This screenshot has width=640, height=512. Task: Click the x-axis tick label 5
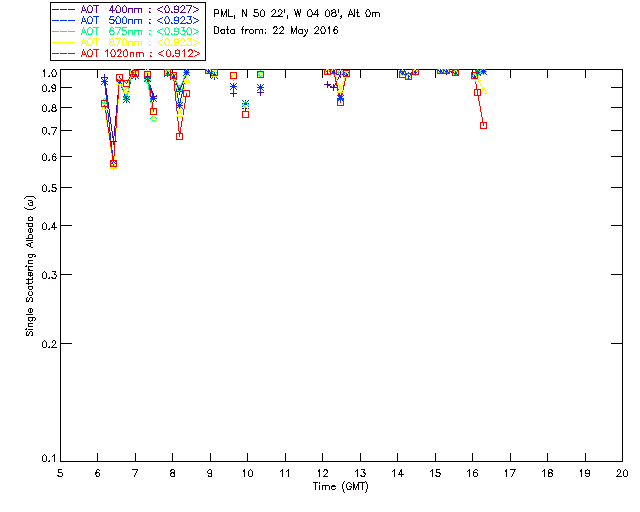pos(60,474)
